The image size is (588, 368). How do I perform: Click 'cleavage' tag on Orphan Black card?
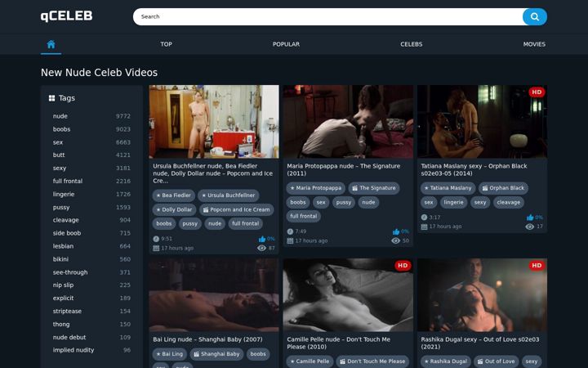(x=509, y=203)
